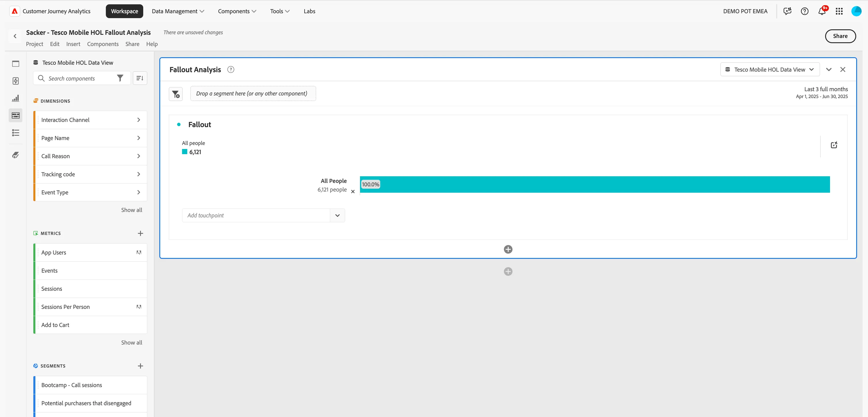Select the Workspace tab
The height and width of the screenshot is (417, 868).
tap(124, 11)
